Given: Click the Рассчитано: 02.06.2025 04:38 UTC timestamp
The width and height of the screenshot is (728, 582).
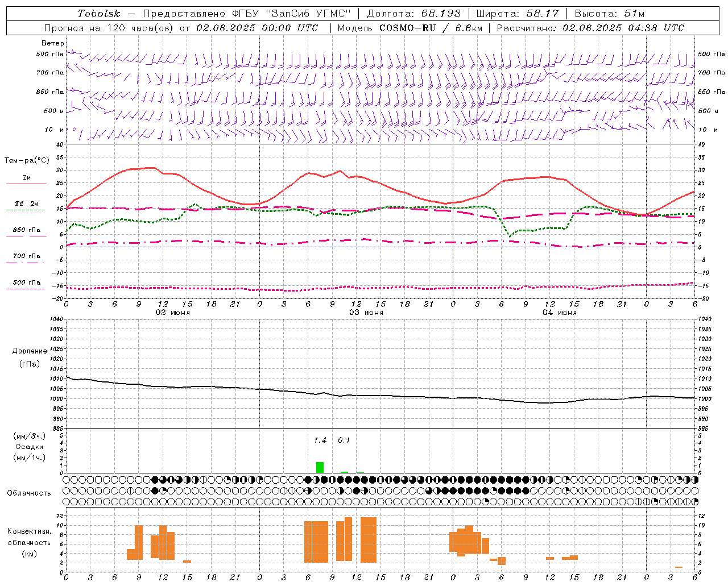Looking at the screenshot, I should [590, 28].
